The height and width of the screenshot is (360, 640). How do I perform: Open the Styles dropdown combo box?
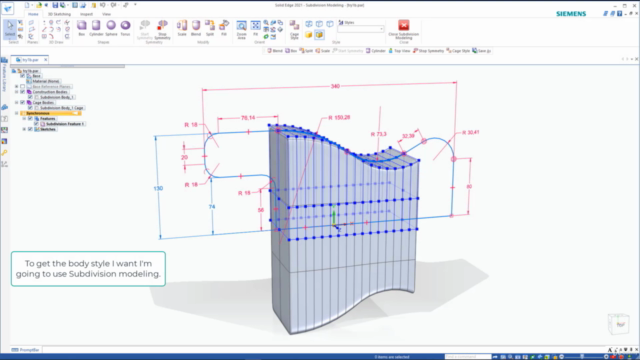(x=361, y=29)
